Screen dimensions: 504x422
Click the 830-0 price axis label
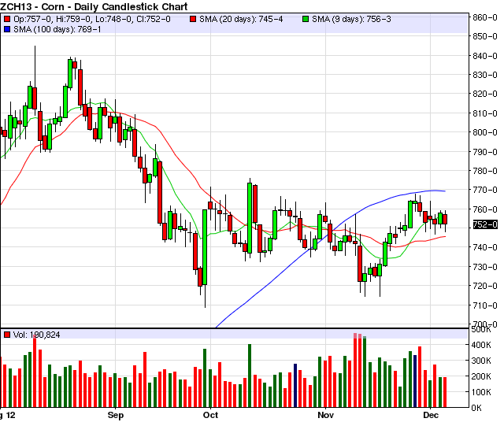point(485,75)
